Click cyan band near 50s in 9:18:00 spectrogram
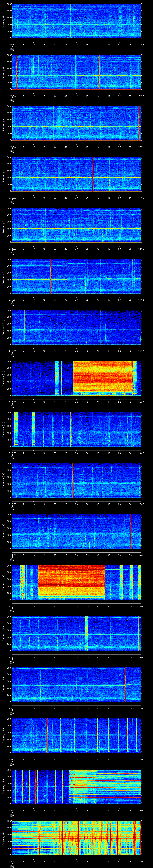The height and width of the screenshot is (868, 153). tap(121, 582)
